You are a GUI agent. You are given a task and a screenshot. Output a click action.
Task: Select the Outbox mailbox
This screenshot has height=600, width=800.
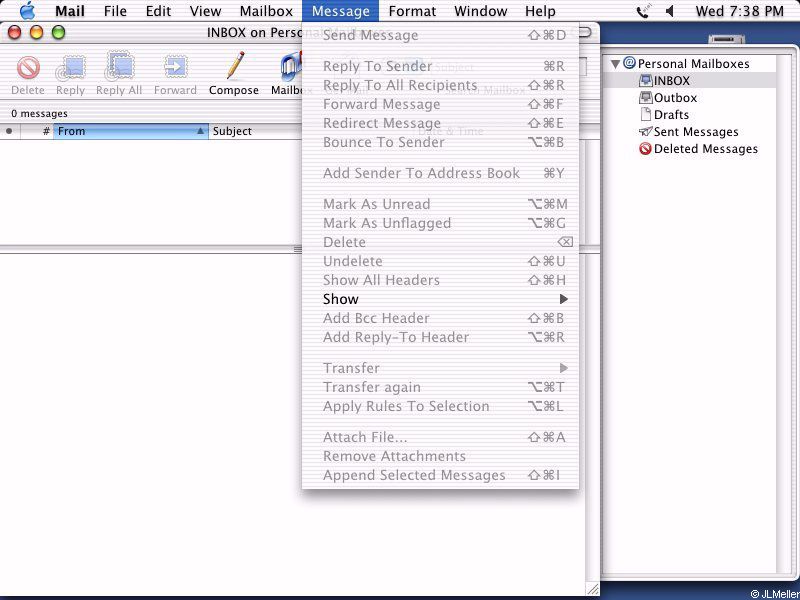coord(667,97)
